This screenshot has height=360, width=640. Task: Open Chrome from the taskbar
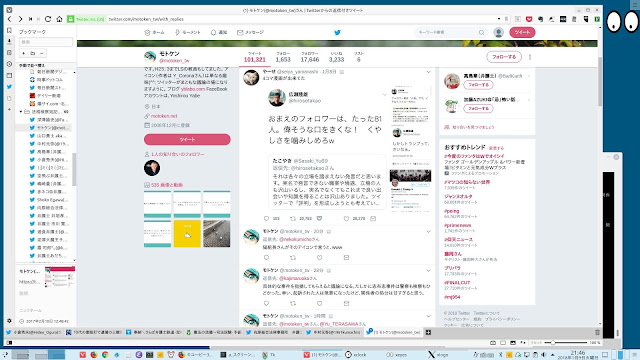(x=105, y=355)
